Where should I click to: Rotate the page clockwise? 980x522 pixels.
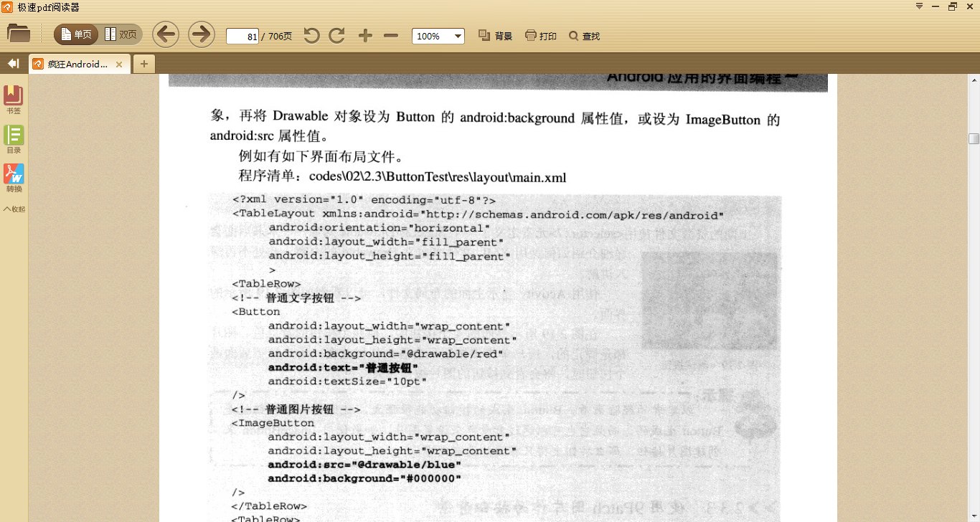click(337, 35)
